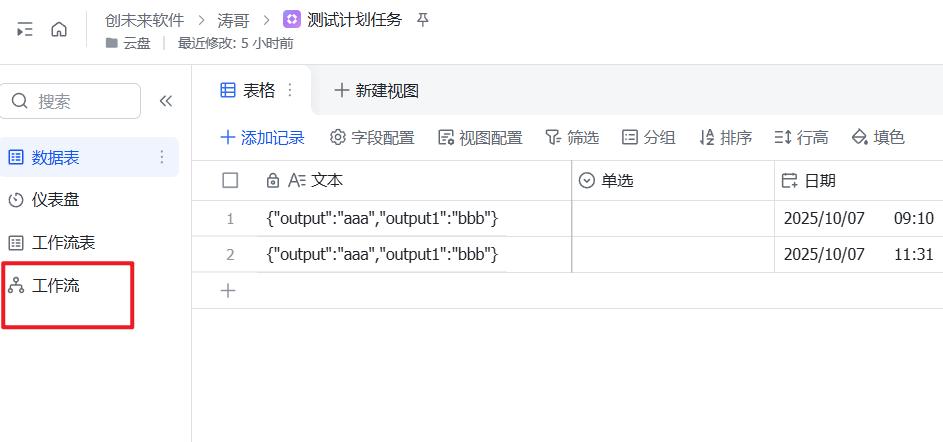Click the empty 单选 cell in row 1
943x442 pixels.
point(673,219)
